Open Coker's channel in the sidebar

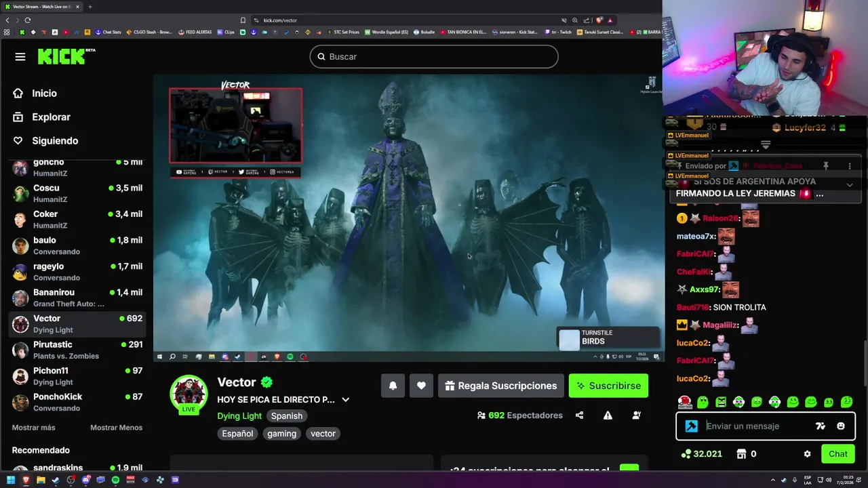coord(78,220)
